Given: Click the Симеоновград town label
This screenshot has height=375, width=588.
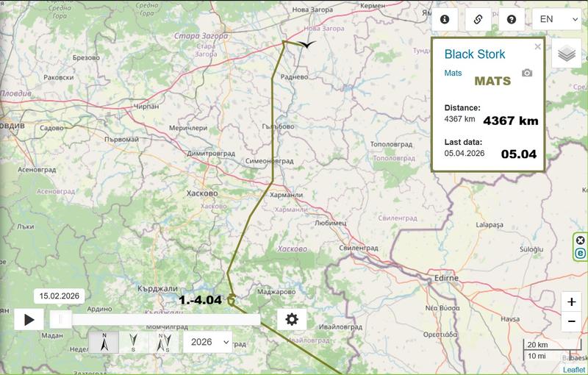Looking at the screenshot, I should 269,161.
